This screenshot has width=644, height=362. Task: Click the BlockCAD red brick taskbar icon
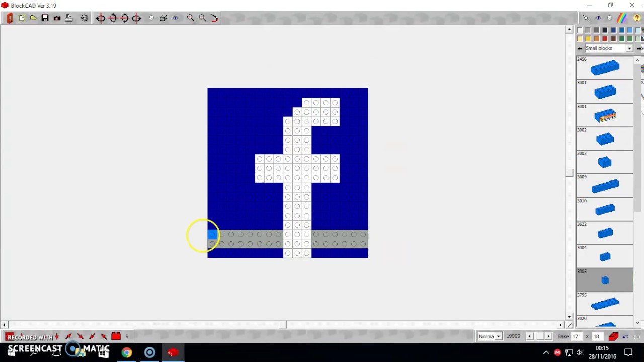(x=173, y=352)
